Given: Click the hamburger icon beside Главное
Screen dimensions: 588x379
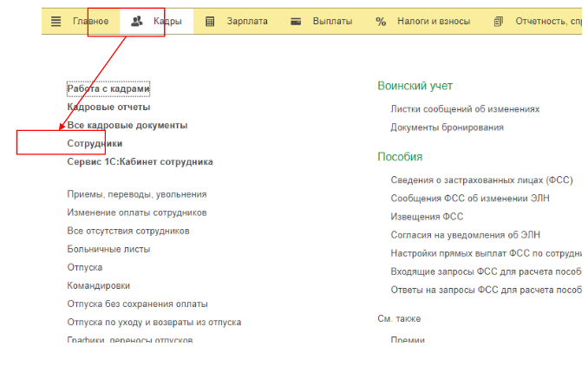Looking at the screenshot, I should point(56,22).
